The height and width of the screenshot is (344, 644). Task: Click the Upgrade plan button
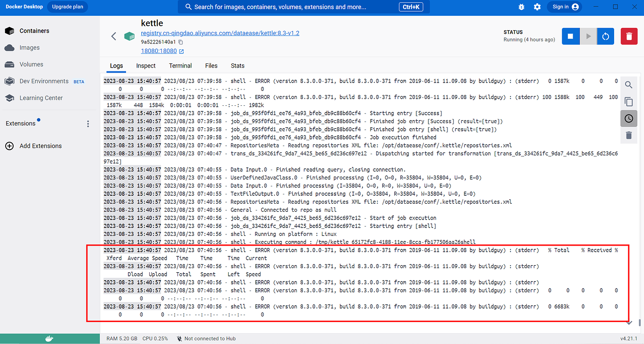point(67,7)
